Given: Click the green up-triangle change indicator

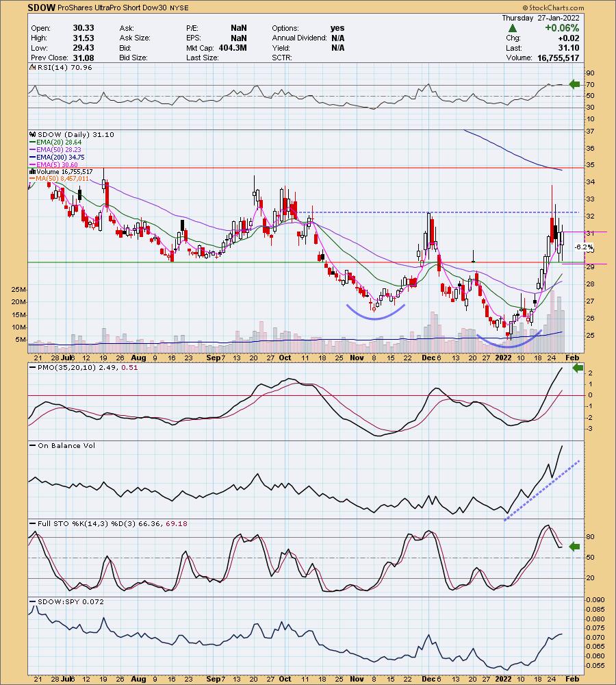Looking at the screenshot, I should [x=513, y=28].
